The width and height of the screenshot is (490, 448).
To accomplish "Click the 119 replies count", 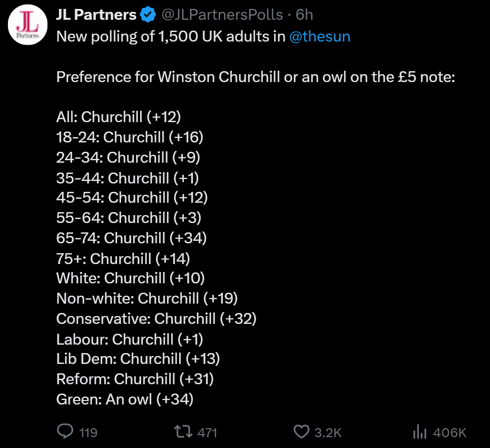I will tap(88, 433).
